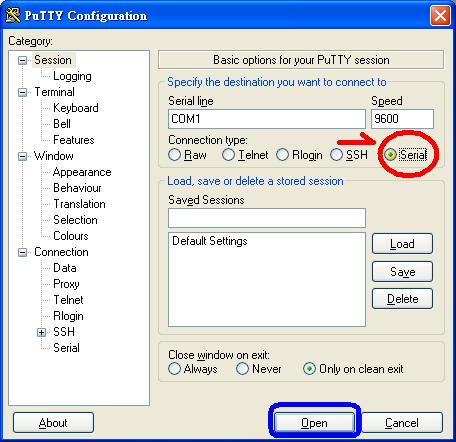
Task: Open Proxy settings category
Action: [66, 284]
